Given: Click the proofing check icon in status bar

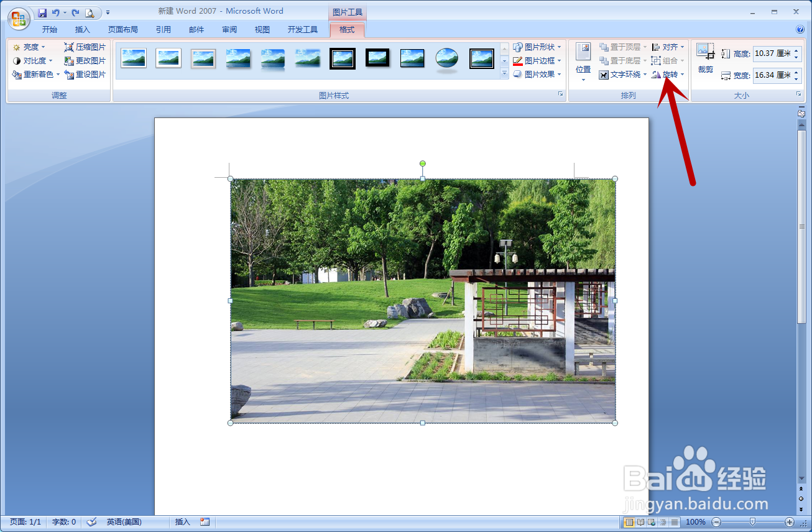Looking at the screenshot, I should (92, 522).
